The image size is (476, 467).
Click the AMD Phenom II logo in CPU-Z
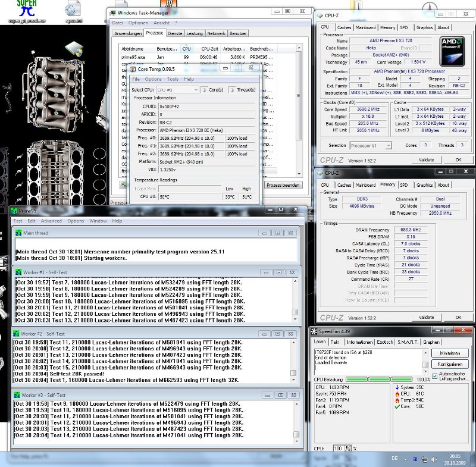coord(452,51)
